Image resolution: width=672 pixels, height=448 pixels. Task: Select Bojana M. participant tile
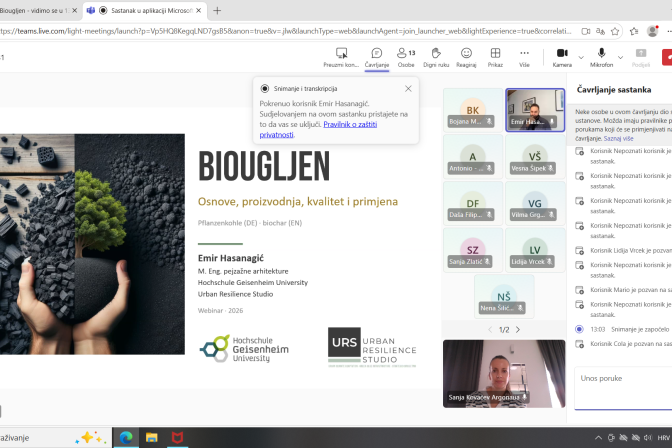point(473,110)
